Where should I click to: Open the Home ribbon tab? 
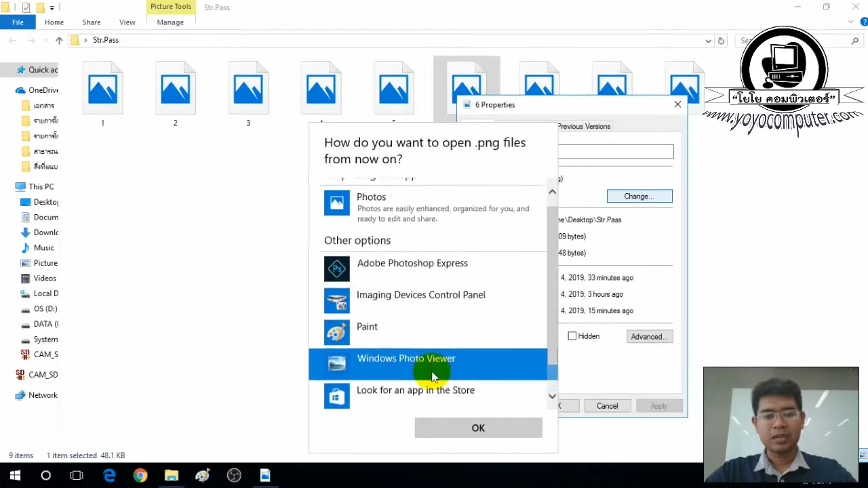click(x=54, y=22)
